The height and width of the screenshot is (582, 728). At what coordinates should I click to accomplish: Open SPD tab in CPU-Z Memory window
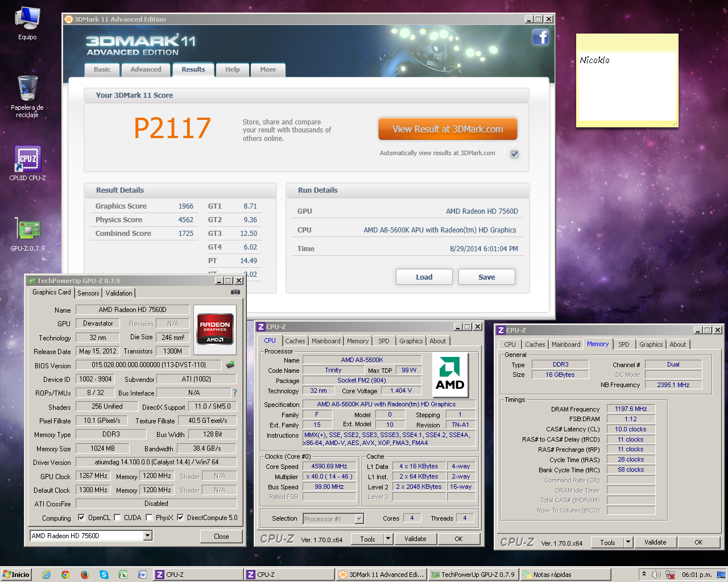(624, 344)
